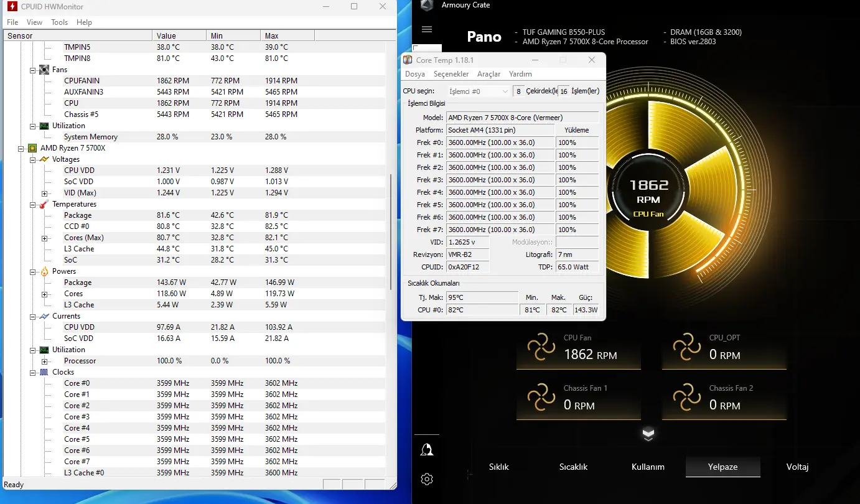
Task: Open the Seçenekler menu in Core Temp
Action: (x=451, y=74)
